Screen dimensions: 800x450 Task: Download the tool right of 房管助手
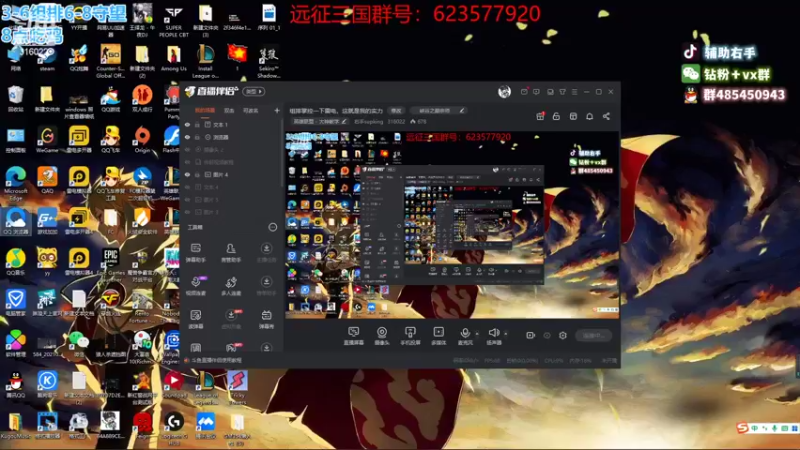266,253
